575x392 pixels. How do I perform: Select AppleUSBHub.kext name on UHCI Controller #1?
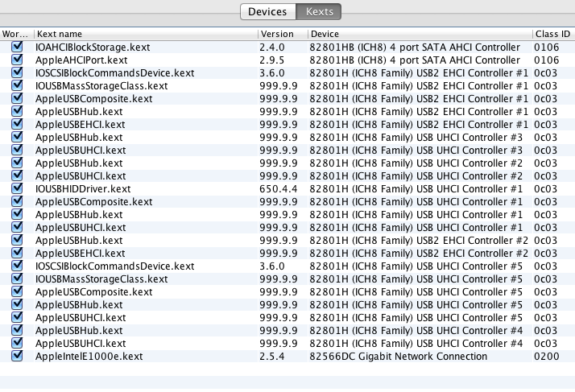(x=79, y=215)
